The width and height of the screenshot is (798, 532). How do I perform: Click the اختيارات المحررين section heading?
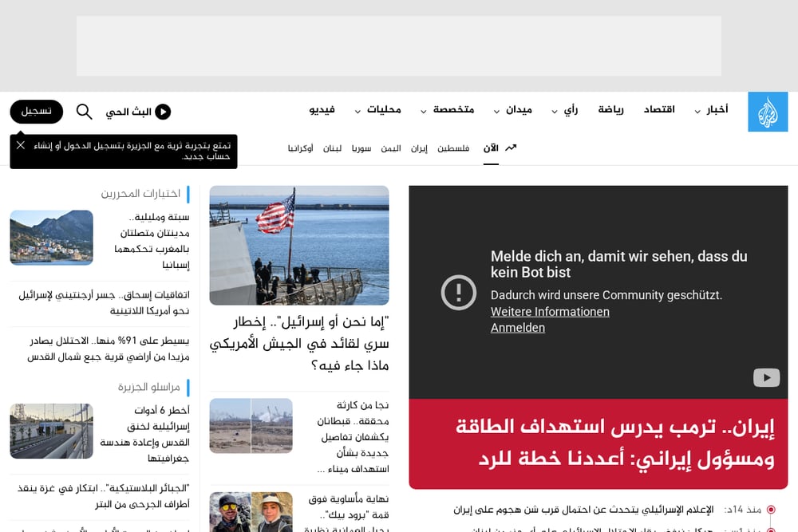[140, 194]
